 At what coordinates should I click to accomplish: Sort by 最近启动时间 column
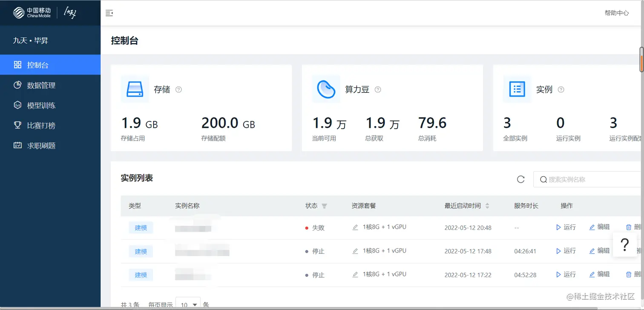click(x=488, y=206)
